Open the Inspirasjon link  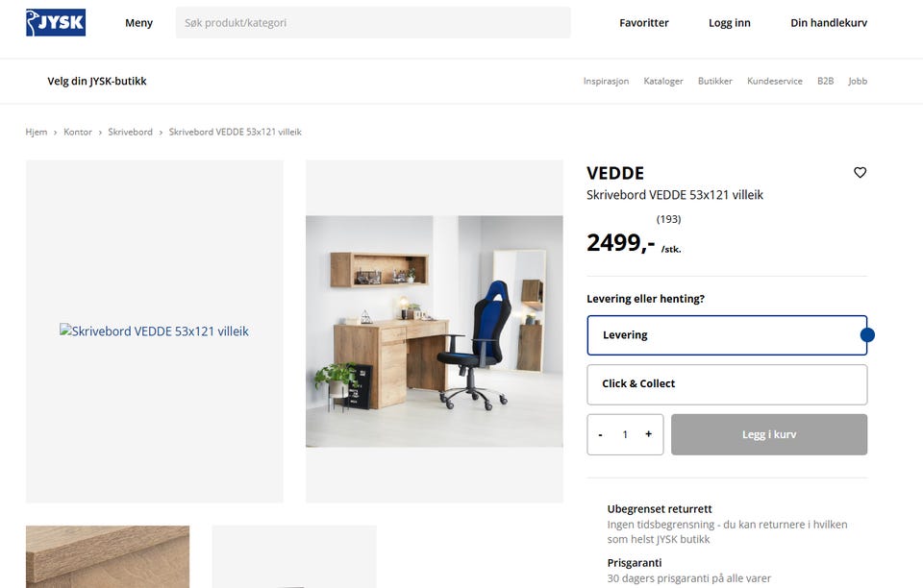pyautogui.click(x=606, y=81)
